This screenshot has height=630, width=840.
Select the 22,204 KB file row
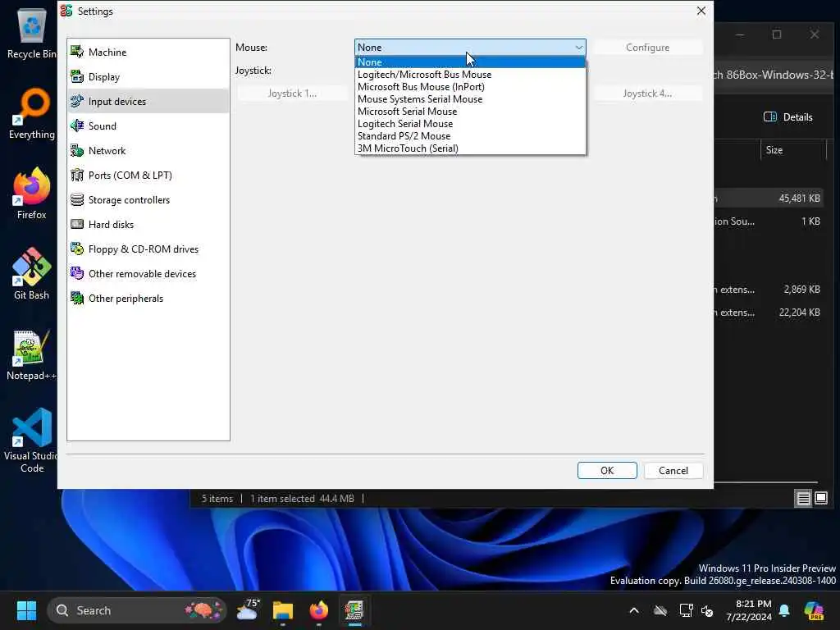[769, 313]
